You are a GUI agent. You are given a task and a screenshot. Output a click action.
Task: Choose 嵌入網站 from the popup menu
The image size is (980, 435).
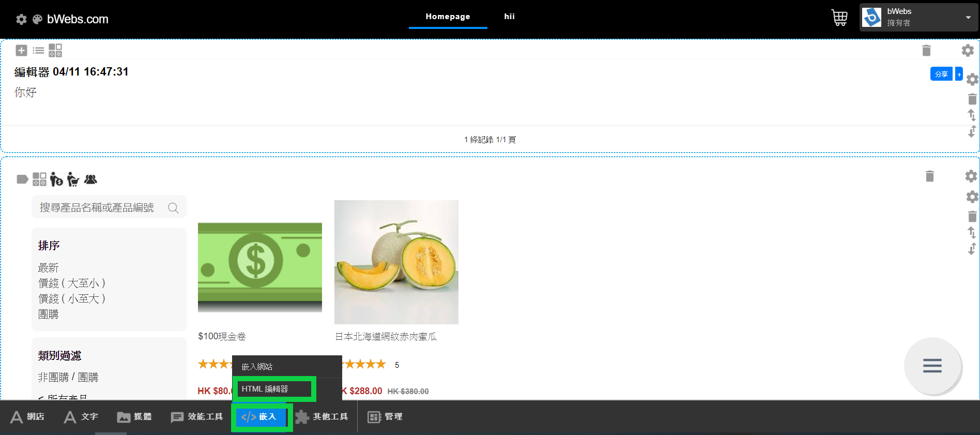[x=257, y=367]
